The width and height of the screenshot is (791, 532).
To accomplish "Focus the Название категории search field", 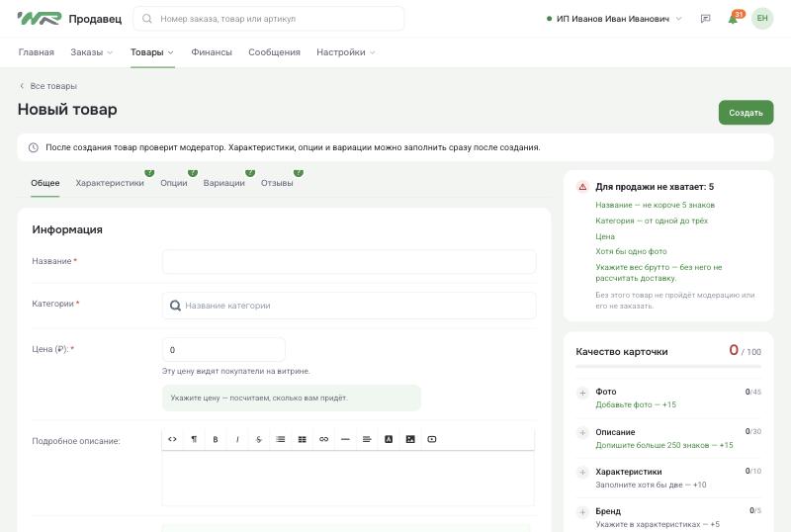I will pyautogui.click(x=349, y=306).
